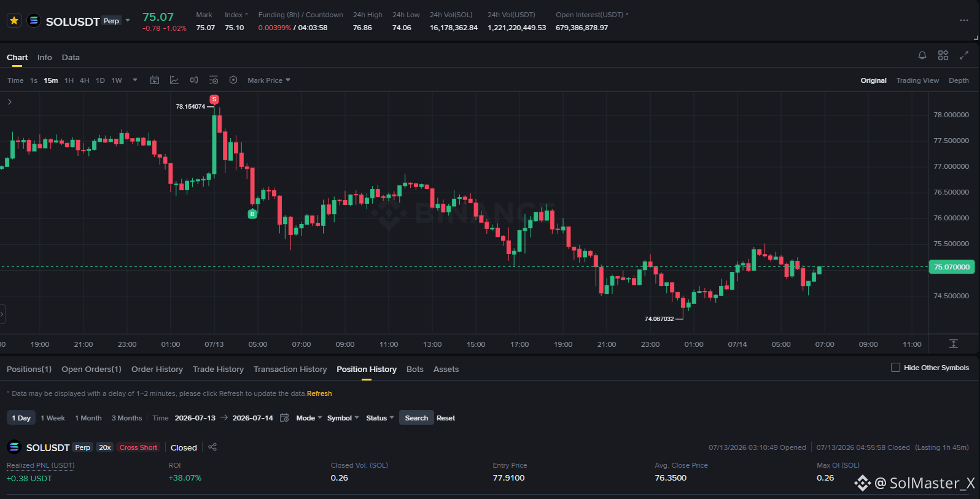
Task: Open the technical indicators icon in chart toolbar
Action: pos(174,80)
